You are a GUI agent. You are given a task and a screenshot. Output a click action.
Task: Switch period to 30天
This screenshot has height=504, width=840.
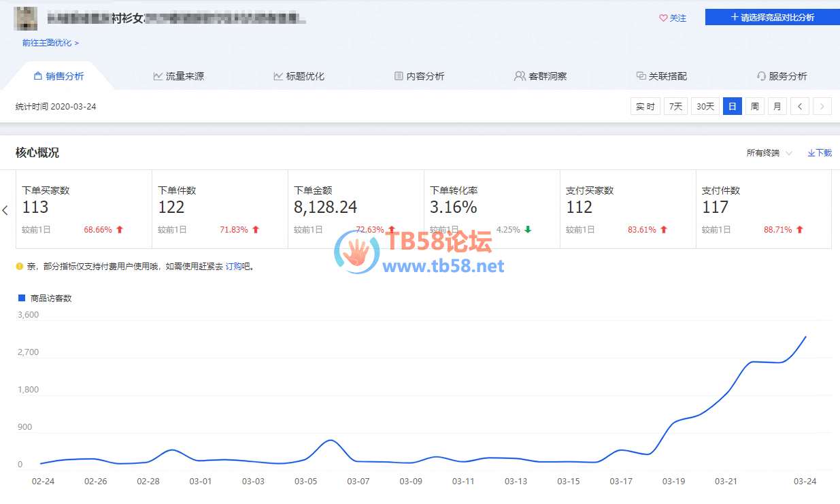(705, 106)
